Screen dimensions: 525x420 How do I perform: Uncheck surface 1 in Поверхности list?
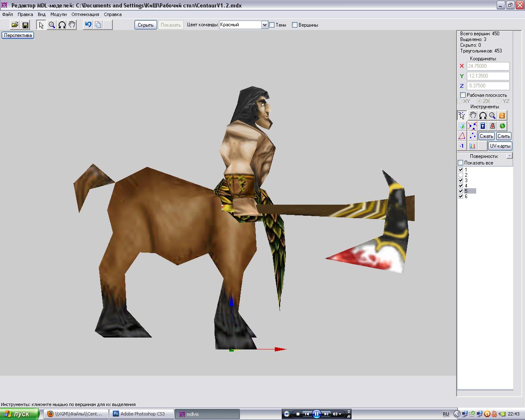pyautogui.click(x=461, y=169)
